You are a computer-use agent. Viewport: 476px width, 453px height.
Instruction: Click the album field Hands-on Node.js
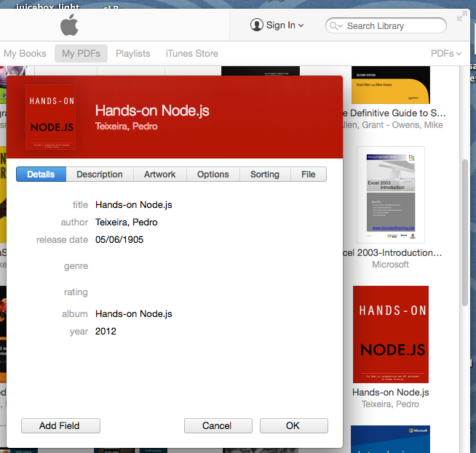point(134,314)
